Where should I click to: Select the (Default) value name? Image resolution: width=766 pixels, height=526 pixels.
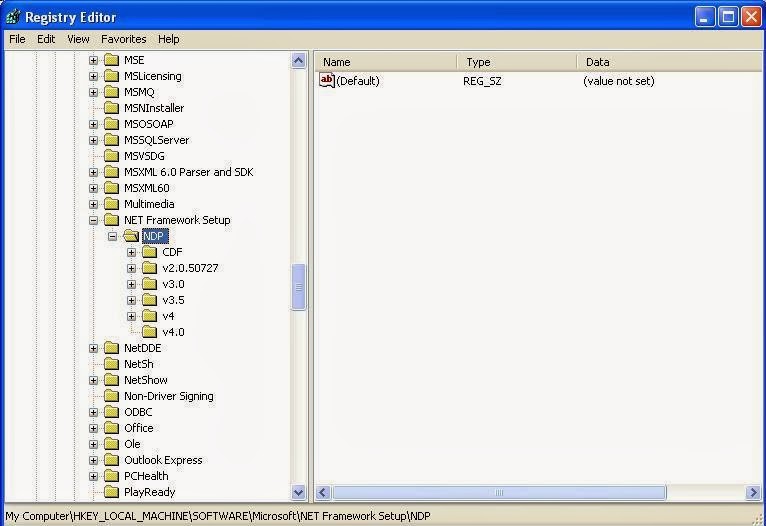[x=358, y=81]
